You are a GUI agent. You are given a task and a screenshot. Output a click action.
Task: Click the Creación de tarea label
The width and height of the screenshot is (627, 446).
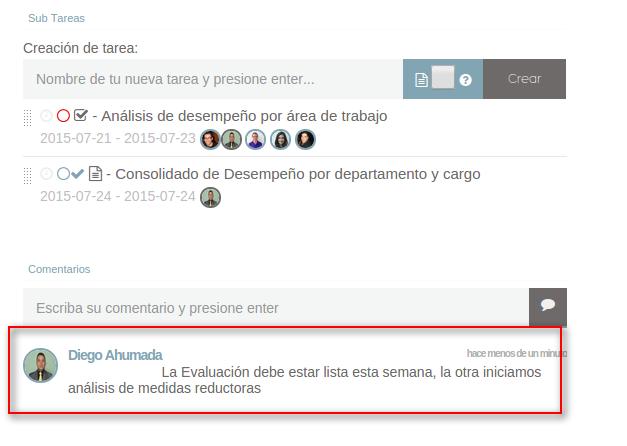click(80, 48)
